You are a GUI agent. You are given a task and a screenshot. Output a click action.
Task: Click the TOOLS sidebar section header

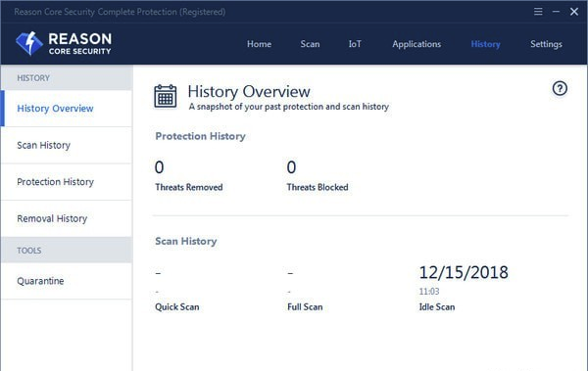pos(67,250)
